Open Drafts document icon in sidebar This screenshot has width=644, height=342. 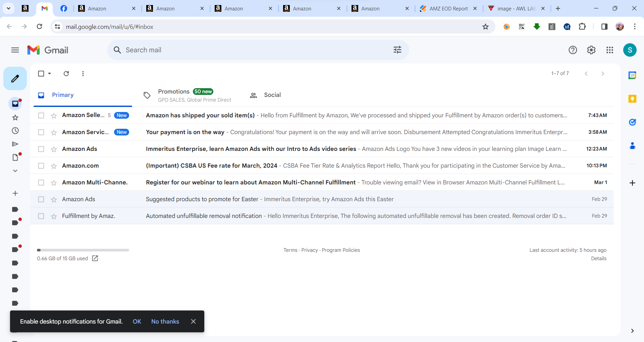15,157
